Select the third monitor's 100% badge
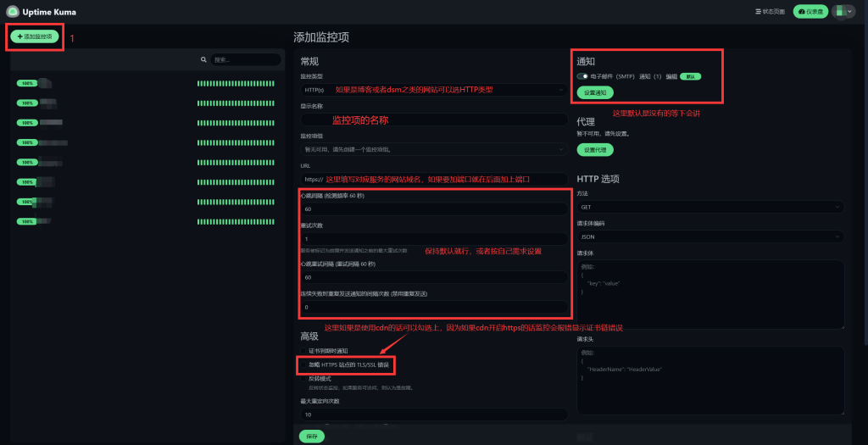Screen dimensions: 868x445 point(27,123)
